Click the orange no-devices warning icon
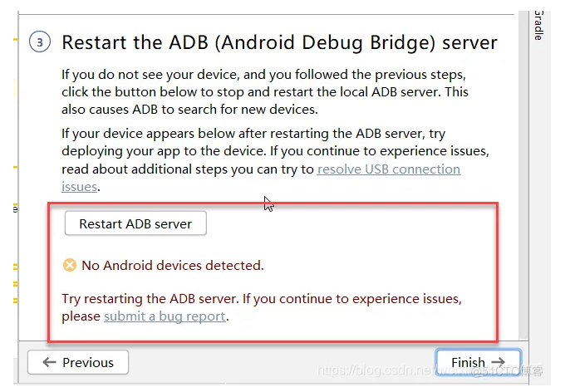570x392 pixels. pyautogui.click(x=71, y=266)
